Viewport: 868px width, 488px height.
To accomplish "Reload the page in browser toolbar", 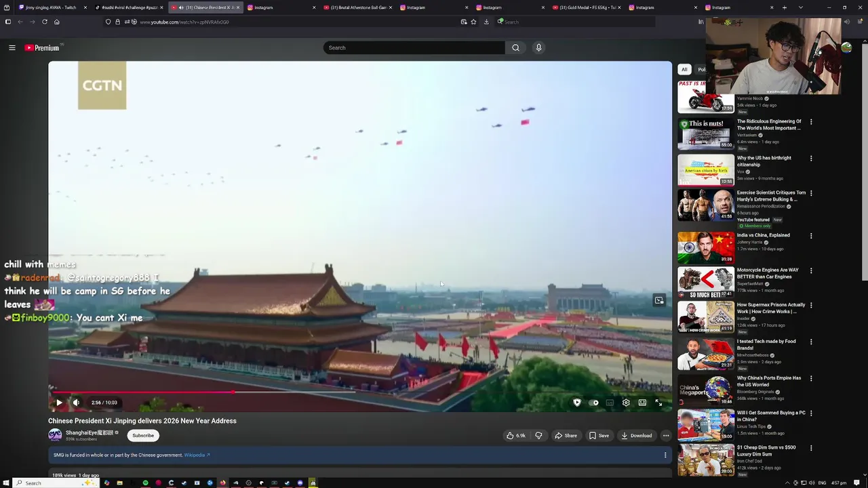I will [45, 22].
